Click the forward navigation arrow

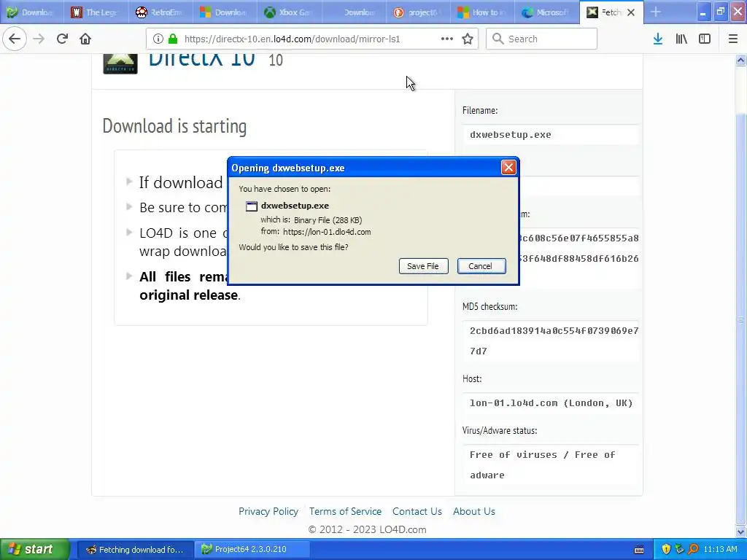[39, 39]
